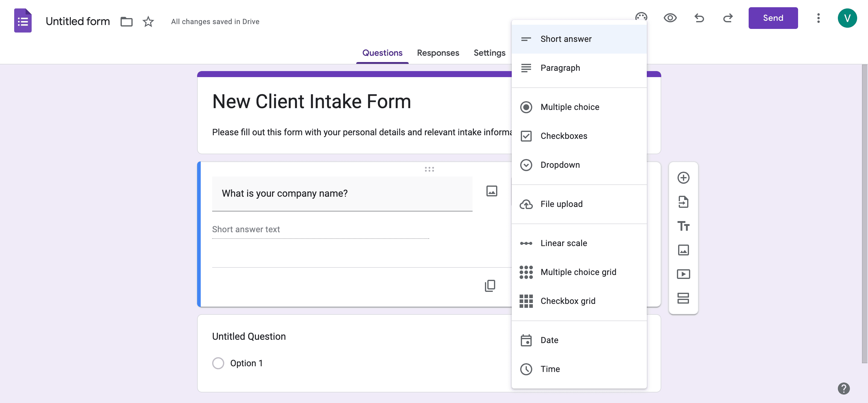Screen dimensions: 868x403
Task: Choose Multiple choice question type
Action: point(579,107)
